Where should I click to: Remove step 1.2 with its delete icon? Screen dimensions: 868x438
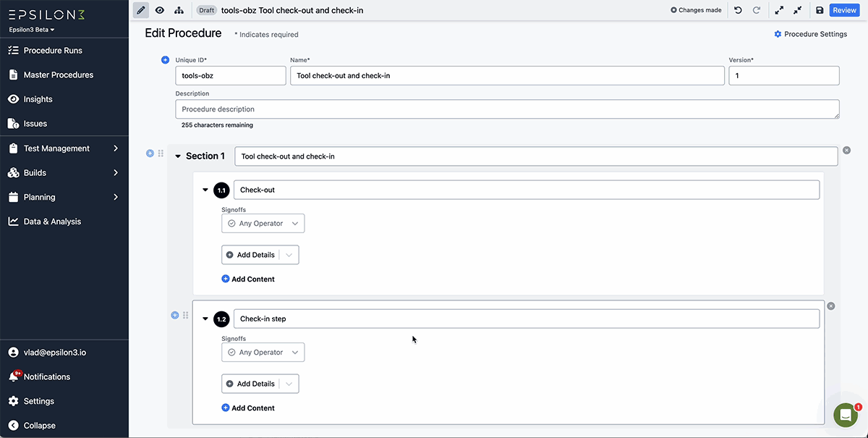[830, 306]
